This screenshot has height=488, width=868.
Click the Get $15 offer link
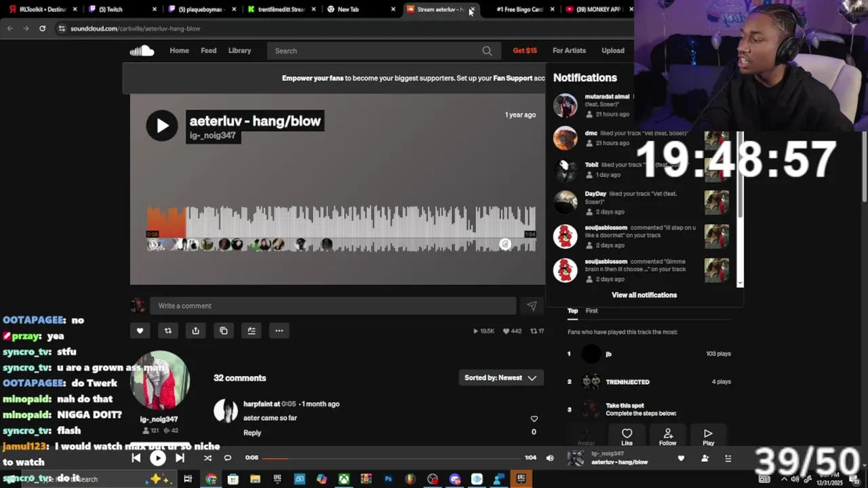pyautogui.click(x=525, y=51)
